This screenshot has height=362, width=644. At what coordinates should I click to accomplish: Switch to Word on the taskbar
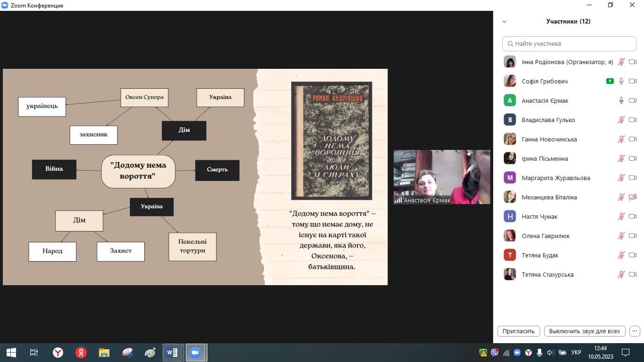[x=173, y=353]
